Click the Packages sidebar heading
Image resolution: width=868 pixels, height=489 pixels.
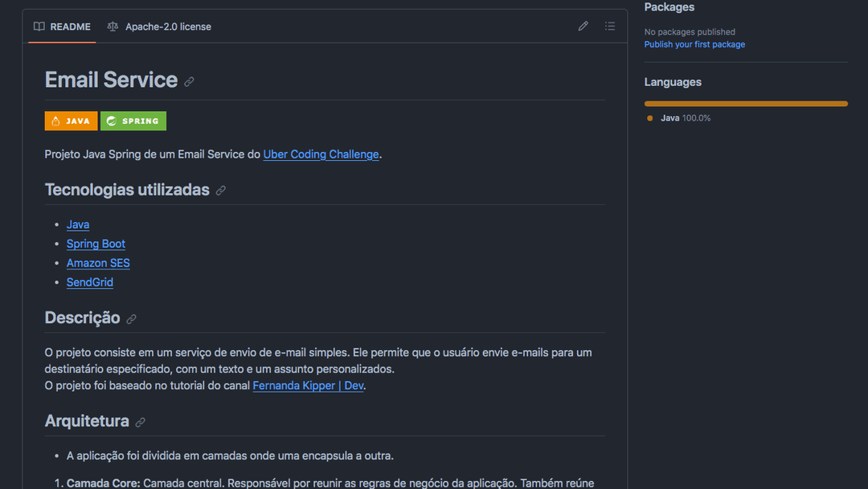pos(669,7)
